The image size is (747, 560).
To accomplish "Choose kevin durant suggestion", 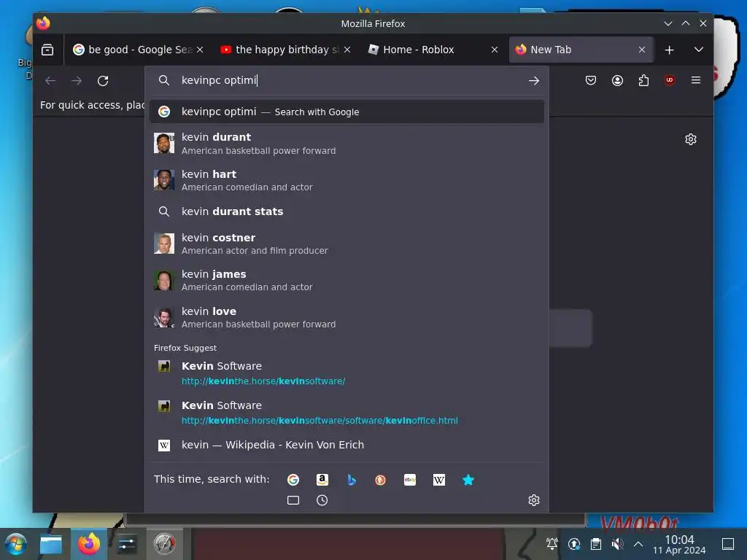I will point(347,144).
